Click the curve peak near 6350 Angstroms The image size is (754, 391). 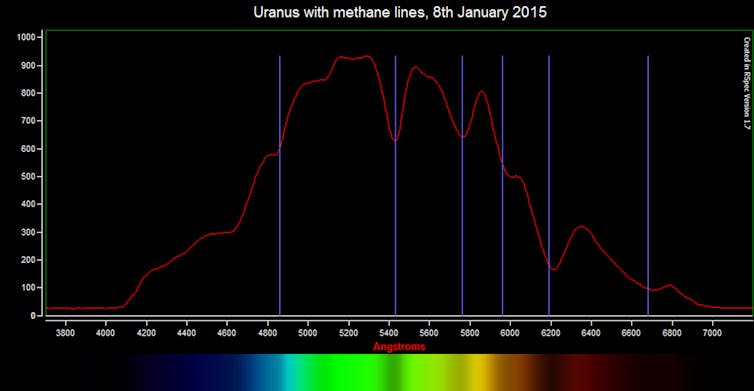[x=581, y=226]
